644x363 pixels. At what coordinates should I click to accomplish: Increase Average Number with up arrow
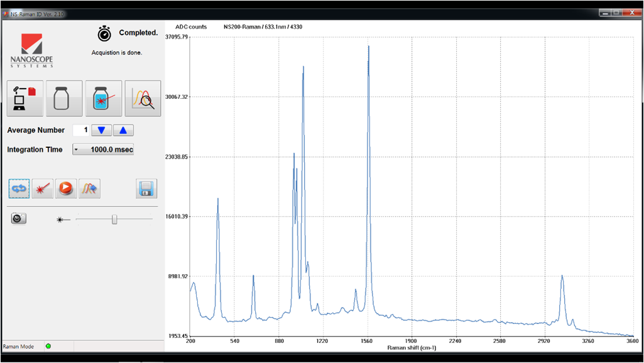[x=123, y=130]
